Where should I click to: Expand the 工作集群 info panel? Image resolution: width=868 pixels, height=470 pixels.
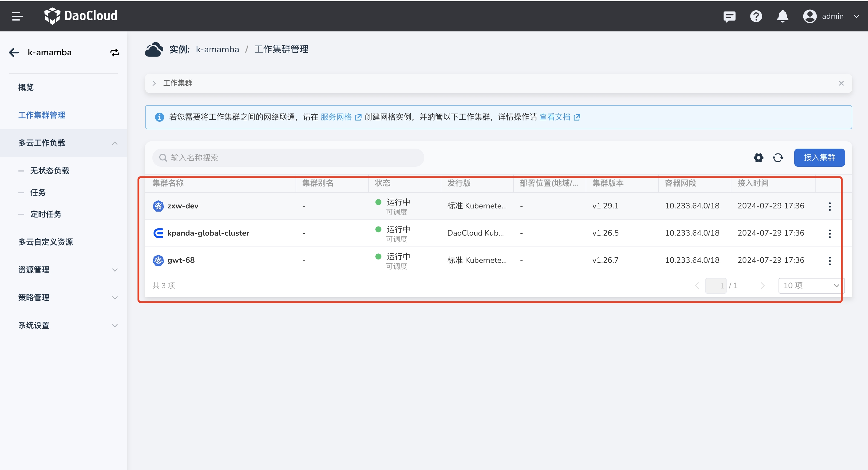click(x=154, y=83)
